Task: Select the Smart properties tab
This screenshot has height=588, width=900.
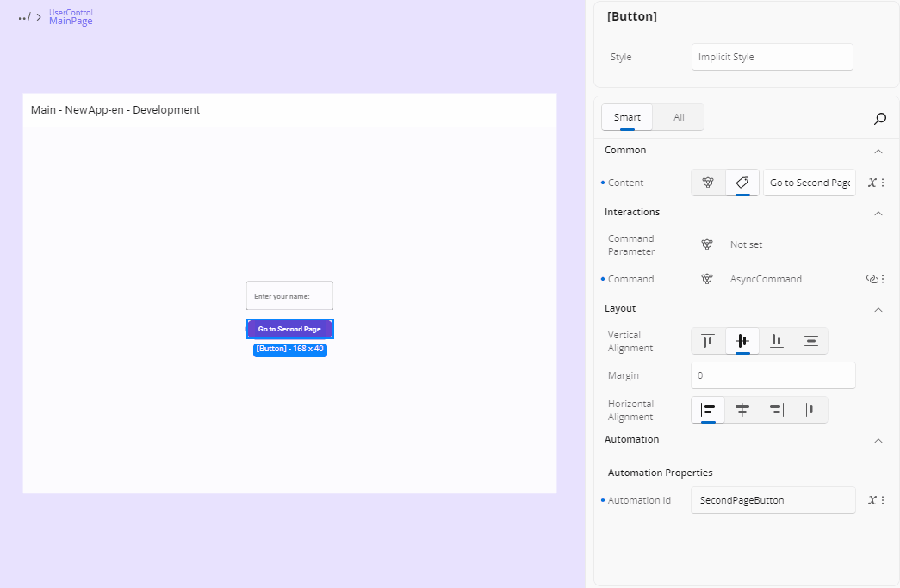Action: pos(626,117)
